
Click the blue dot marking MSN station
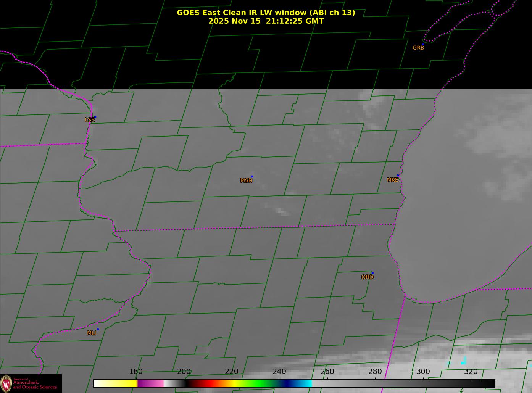click(252, 177)
